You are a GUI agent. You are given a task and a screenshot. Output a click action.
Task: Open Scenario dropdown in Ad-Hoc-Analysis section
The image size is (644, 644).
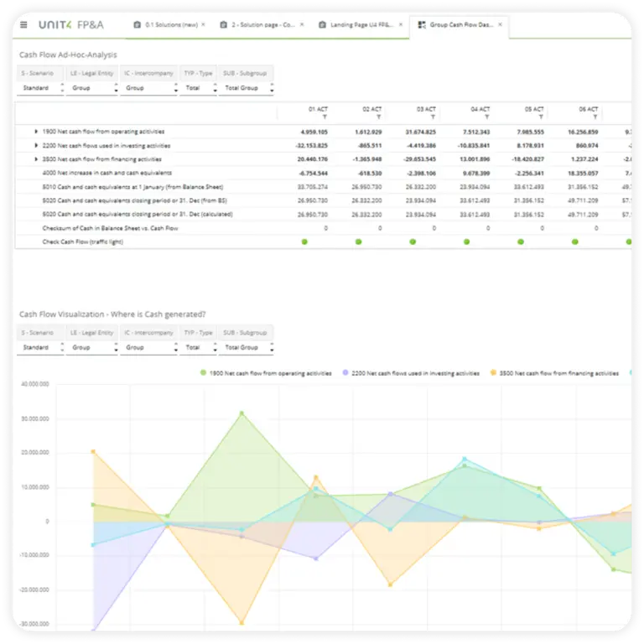point(40,88)
